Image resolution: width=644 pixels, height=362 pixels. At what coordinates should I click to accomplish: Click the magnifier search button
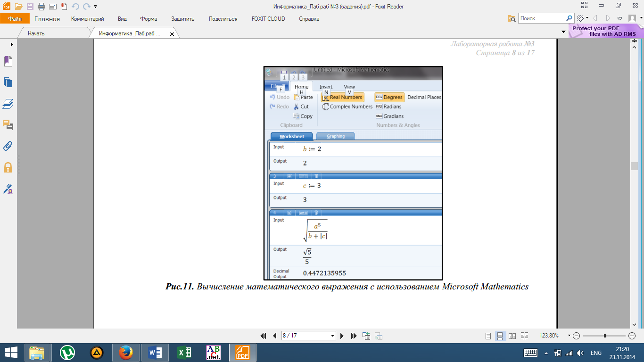point(570,18)
